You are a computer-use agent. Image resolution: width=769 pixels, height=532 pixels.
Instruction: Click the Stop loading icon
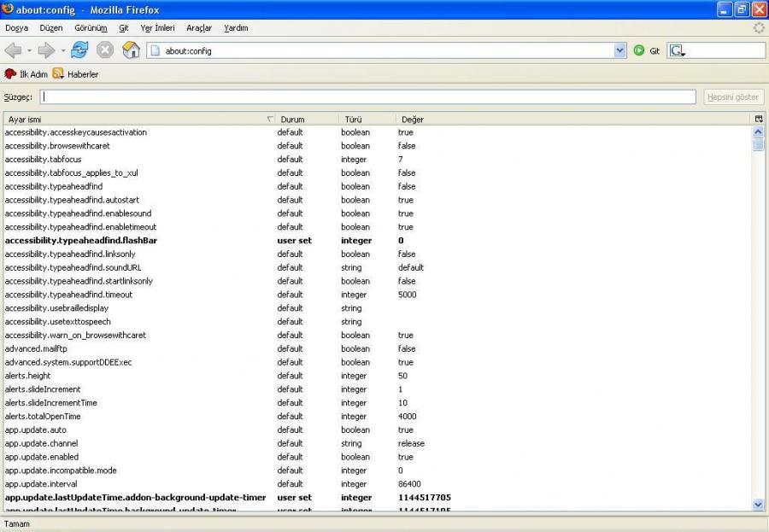click(x=105, y=50)
